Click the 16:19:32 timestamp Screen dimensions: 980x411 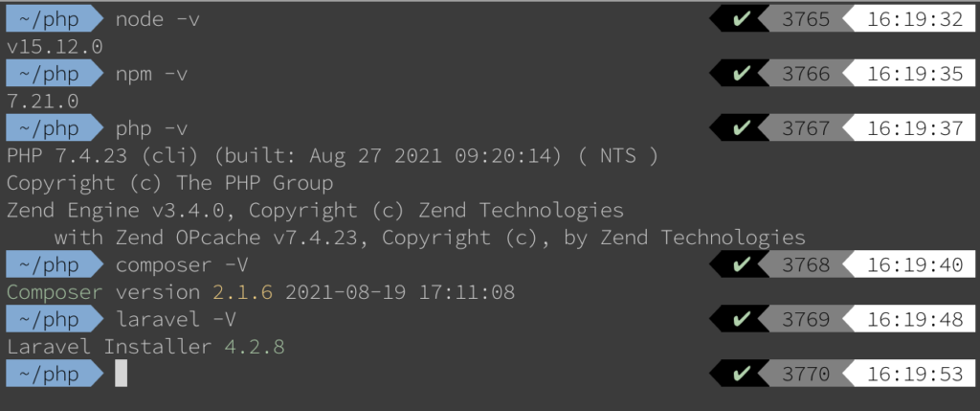(915, 18)
